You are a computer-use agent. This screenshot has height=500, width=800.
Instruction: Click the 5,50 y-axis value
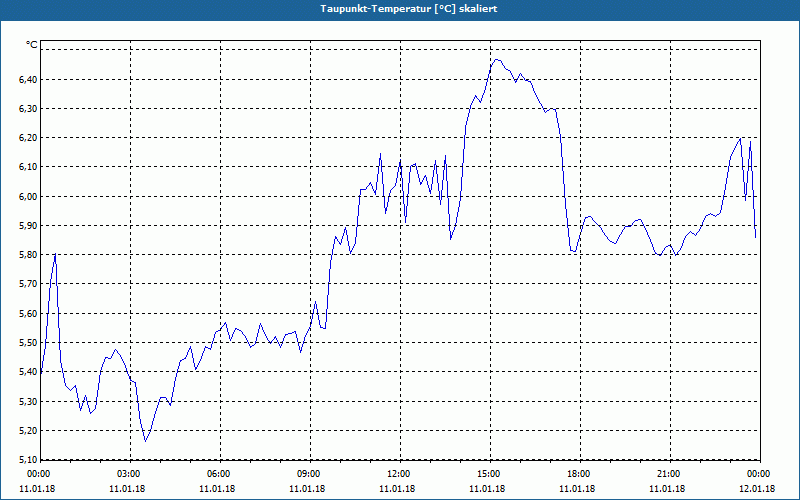point(29,342)
